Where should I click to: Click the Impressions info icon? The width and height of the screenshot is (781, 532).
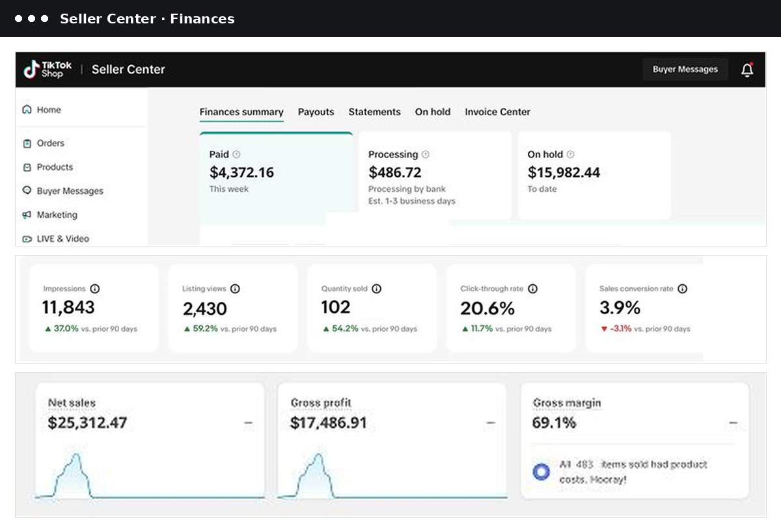[x=94, y=289]
